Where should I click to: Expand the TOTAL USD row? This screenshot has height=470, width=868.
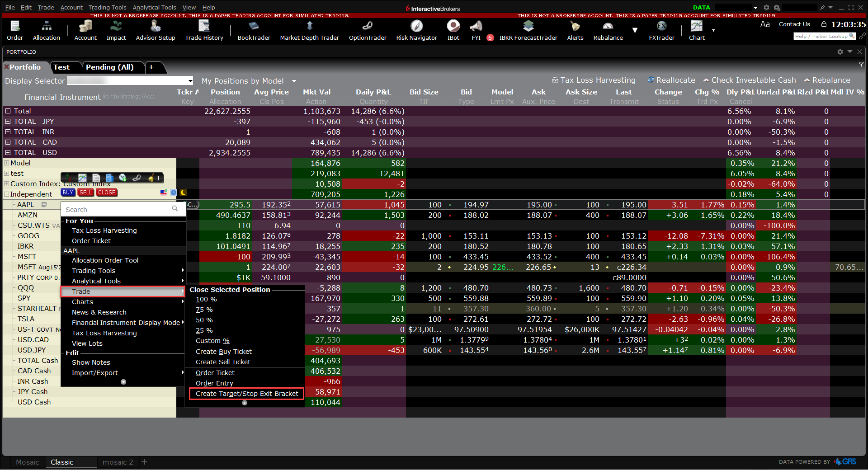click(8, 153)
